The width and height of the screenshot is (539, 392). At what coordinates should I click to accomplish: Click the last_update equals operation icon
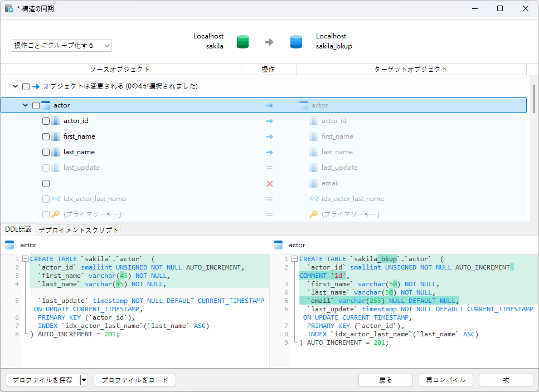(270, 168)
